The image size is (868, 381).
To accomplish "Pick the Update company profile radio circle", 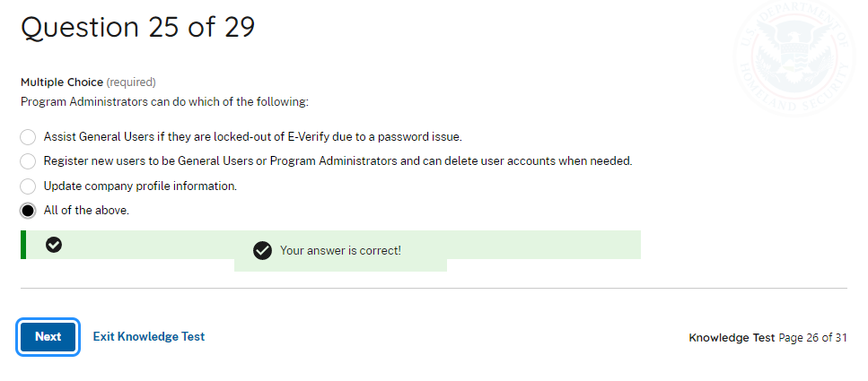I will 28,186.
